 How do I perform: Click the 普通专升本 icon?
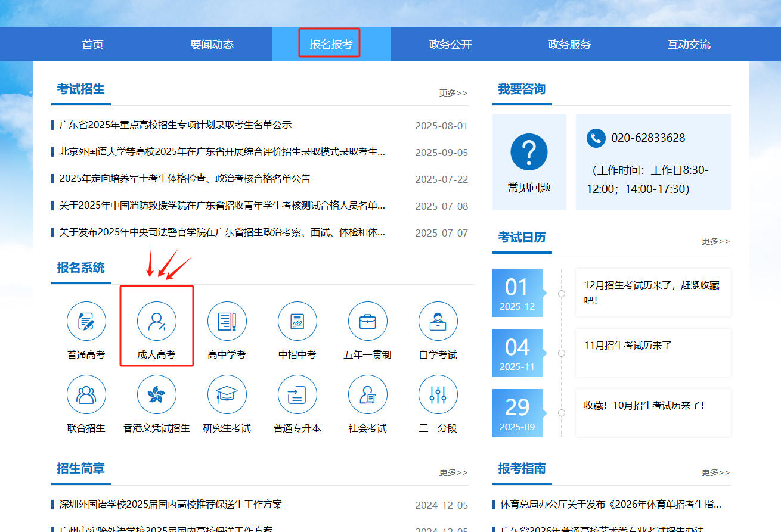tap(297, 394)
